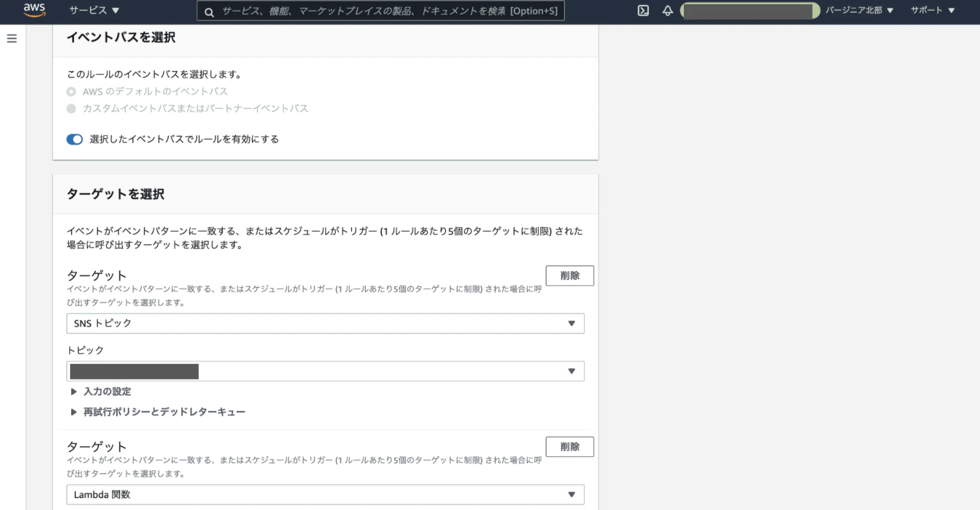980x510 pixels.
Task: Expand the 入力の設定 section
Action: coord(101,392)
